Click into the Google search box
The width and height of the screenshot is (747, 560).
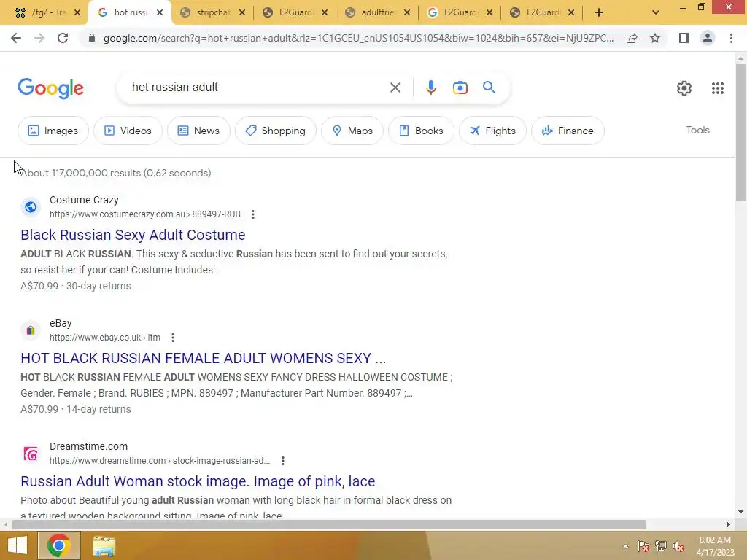258,87
